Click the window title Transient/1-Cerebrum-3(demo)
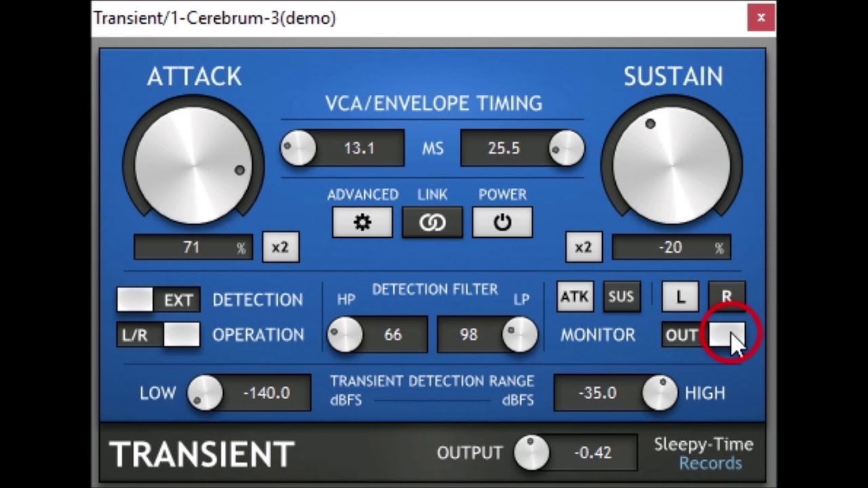This screenshot has width=868, height=488. [214, 18]
